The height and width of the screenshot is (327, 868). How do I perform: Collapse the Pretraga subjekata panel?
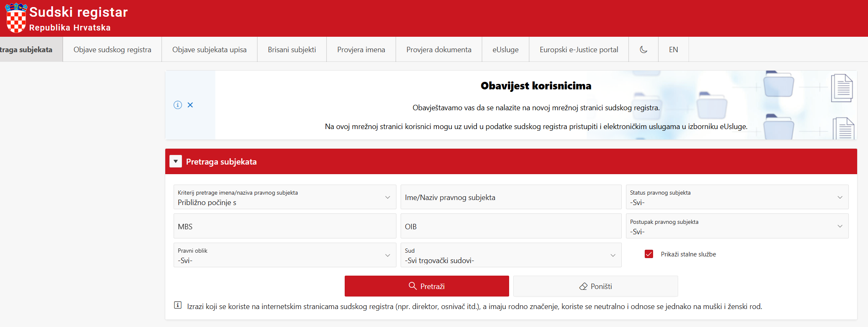click(176, 162)
